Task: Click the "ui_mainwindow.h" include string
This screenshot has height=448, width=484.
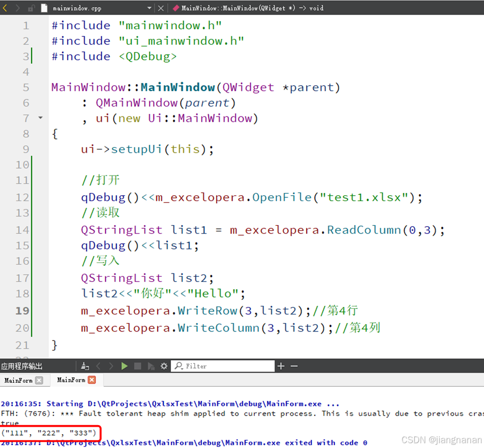Action: point(182,41)
